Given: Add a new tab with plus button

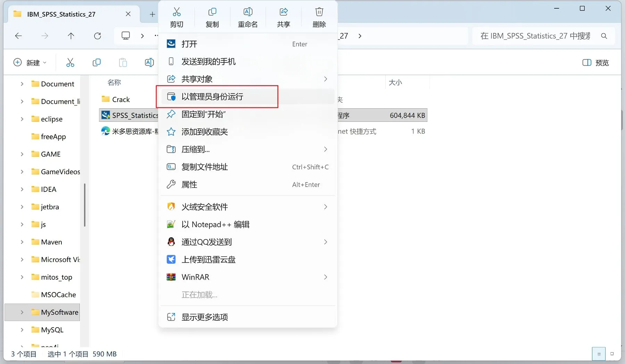Looking at the screenshot, I should click(152, 14).
